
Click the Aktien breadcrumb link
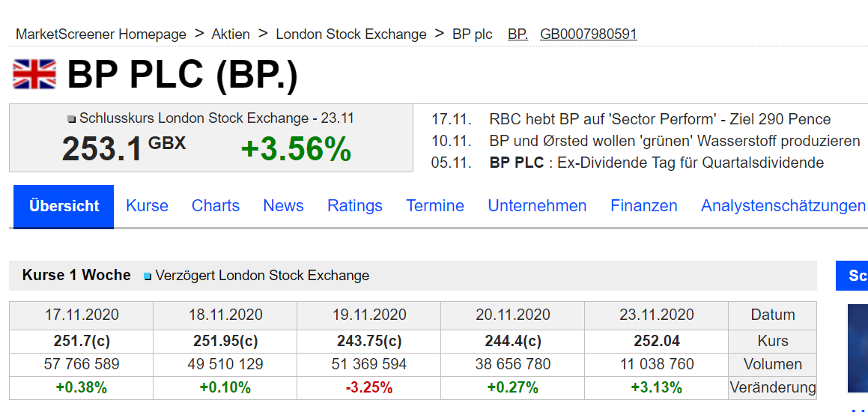pos(231,34)
